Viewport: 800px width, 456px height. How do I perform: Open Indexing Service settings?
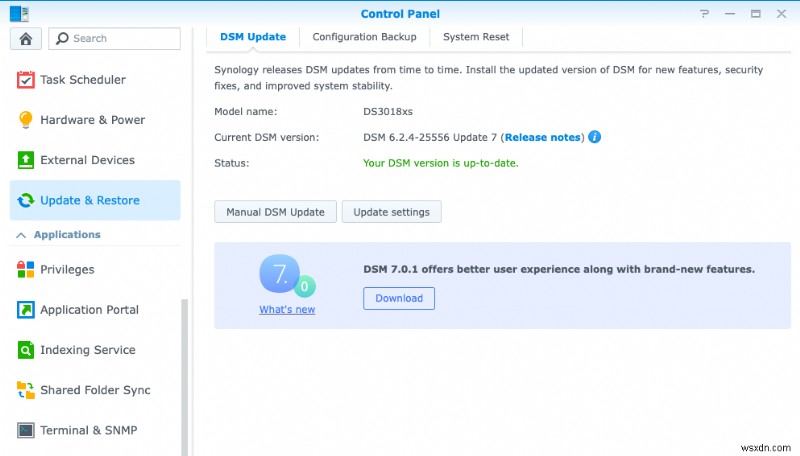pos(95,350)
